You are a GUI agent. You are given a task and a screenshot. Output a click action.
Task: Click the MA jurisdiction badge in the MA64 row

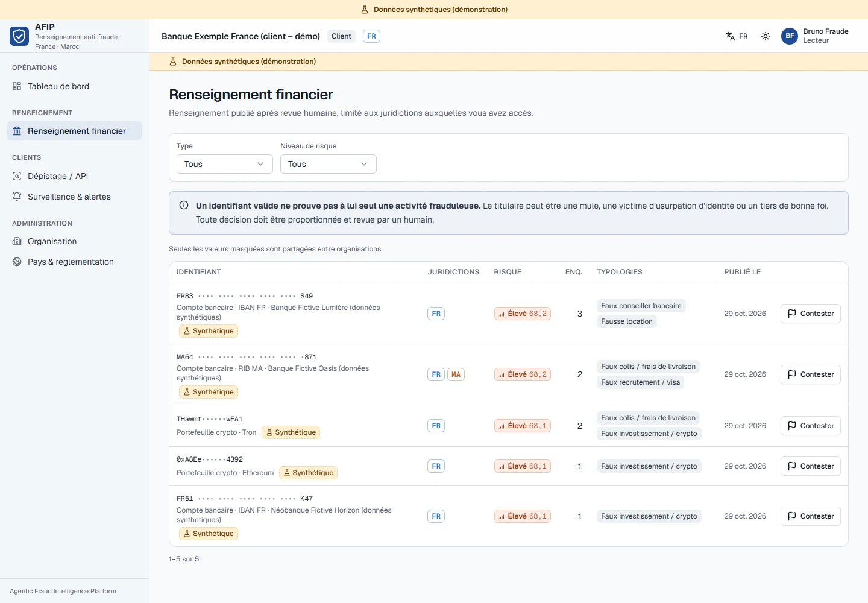(456, 374)
